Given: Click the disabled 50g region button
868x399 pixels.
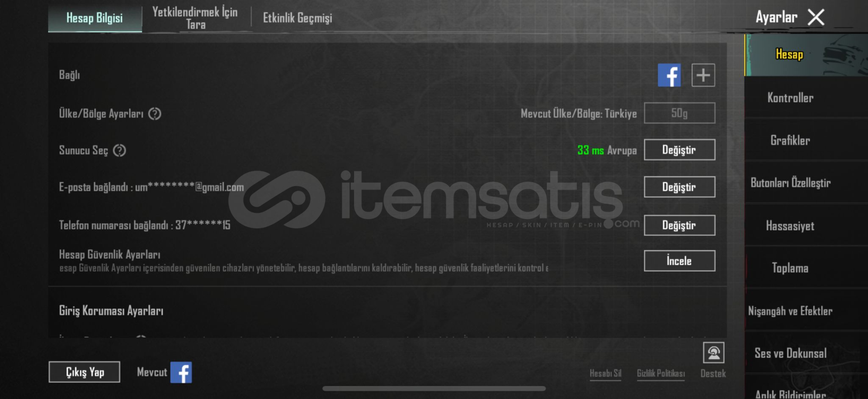Looking at the screenshot, I should click(x=679, y=113).
